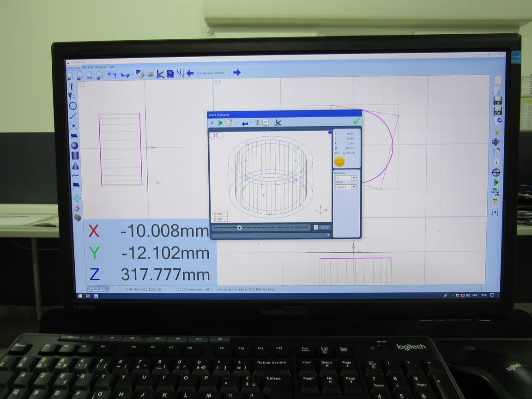The width and height of the screenshot is (532, 399).
Task: Click the Line measurement tool
Action: click(73, 116)
